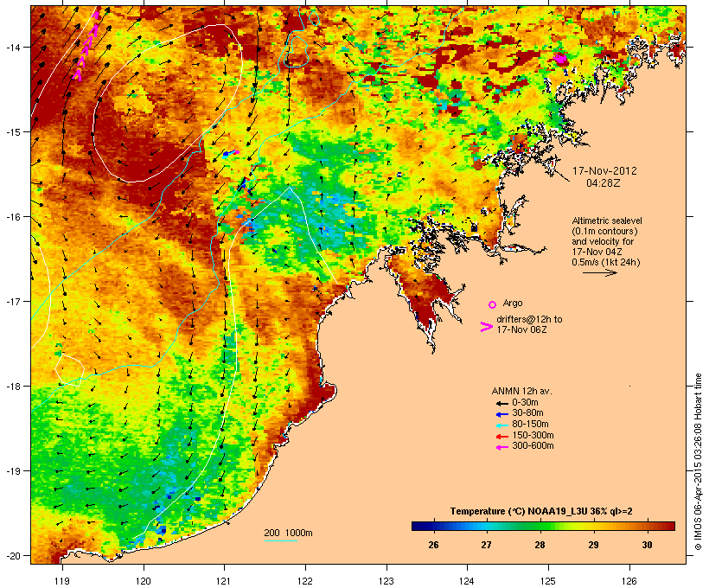Click the longitude label 123
This screenshot has width=709, height=588.
point(386,581)
